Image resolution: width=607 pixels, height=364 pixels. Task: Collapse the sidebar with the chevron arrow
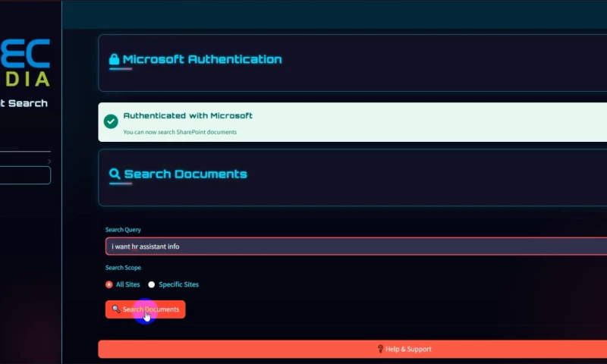click(49, 162)
